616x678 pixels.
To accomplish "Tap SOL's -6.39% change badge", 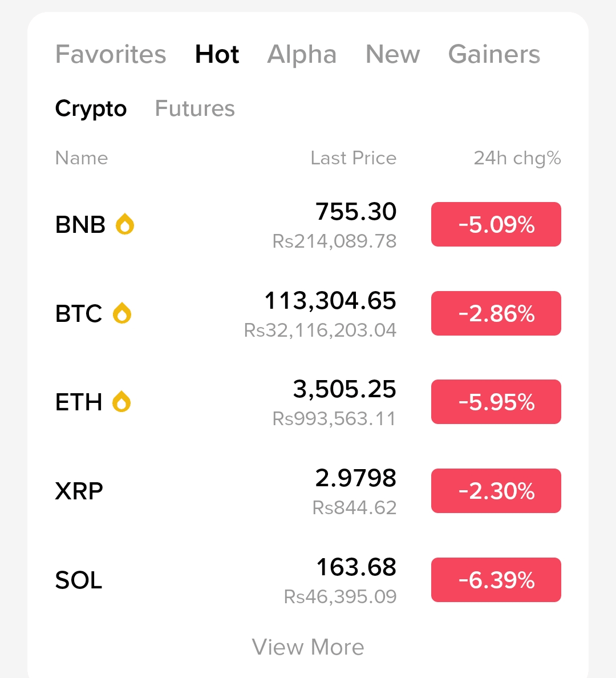I will point(496,580).
